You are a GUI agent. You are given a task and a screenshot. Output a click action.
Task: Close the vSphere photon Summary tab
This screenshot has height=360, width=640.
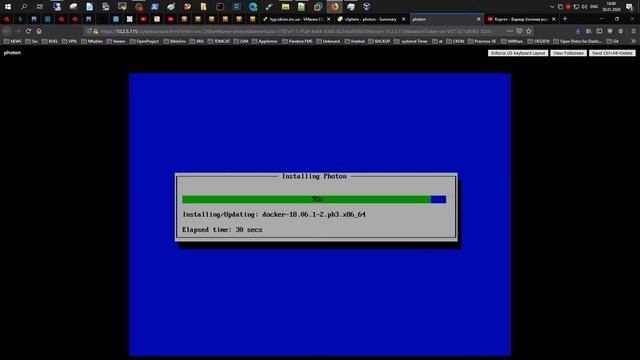click(404, 19)
